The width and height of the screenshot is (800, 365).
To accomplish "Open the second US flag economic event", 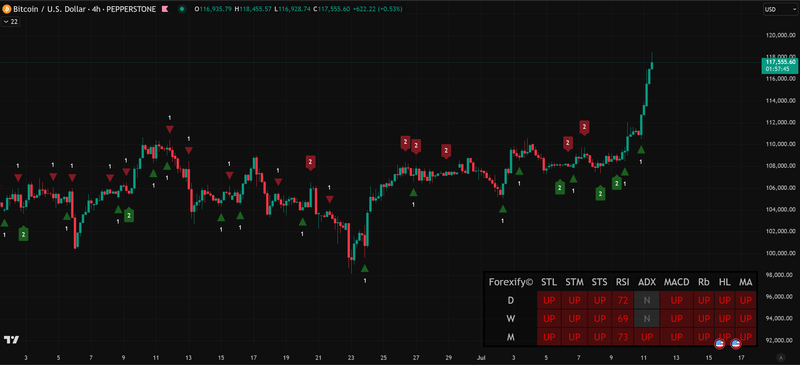I will click(736, 344).
